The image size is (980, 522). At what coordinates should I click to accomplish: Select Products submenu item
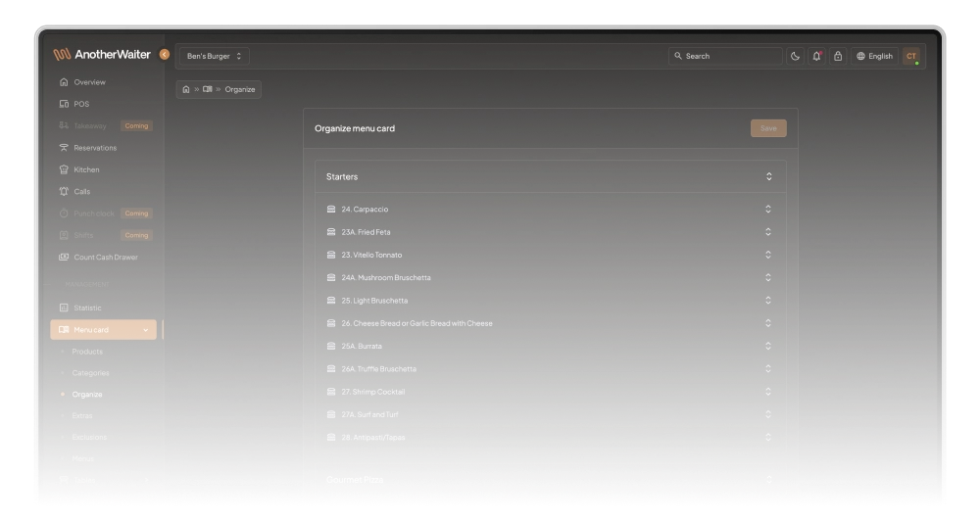point(87,352)
